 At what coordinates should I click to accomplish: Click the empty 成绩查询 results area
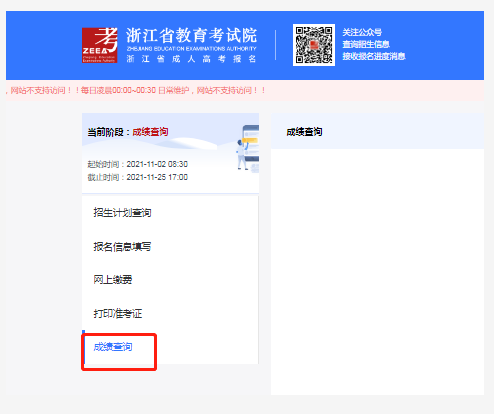pos(377,272)
